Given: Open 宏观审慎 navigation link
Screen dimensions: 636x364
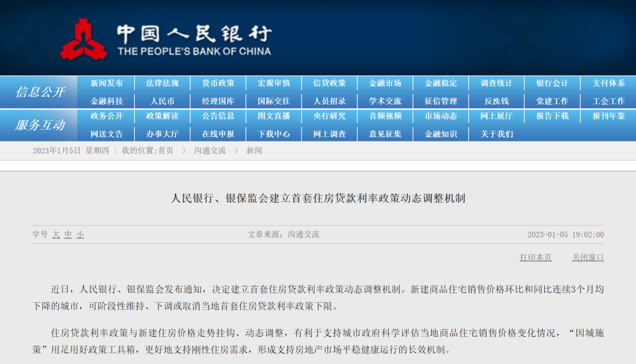Looking at the screenshot, I should pyautogui.click(x=274, y=83).
